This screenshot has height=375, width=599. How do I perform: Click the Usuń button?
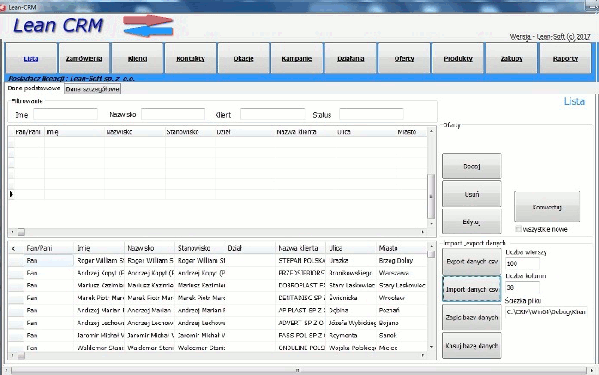472,194
